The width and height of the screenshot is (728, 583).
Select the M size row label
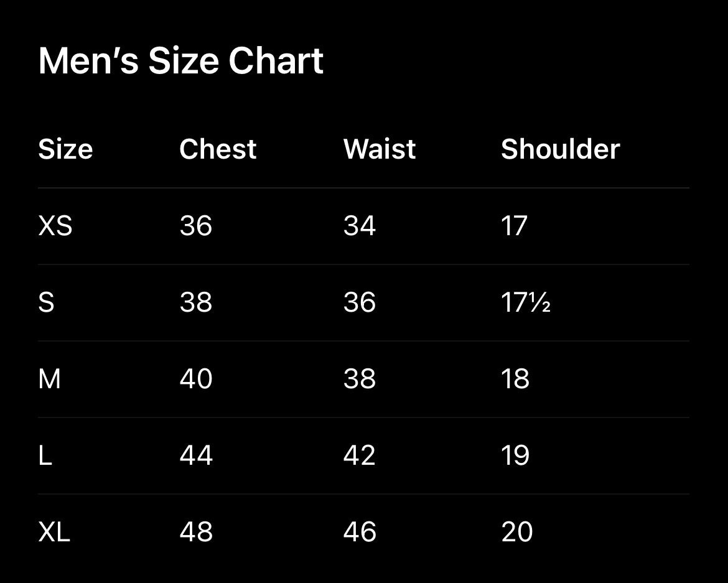click(50, 379)
